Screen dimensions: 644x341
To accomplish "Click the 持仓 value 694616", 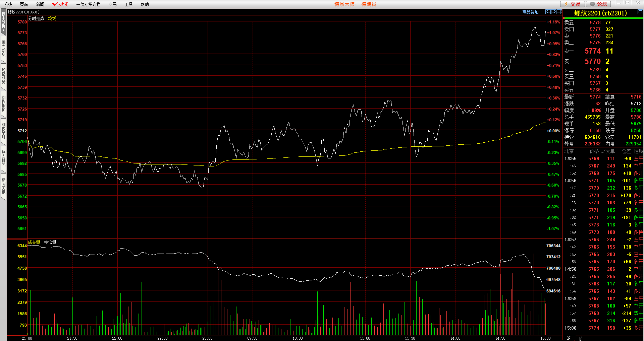I will 593,137.
